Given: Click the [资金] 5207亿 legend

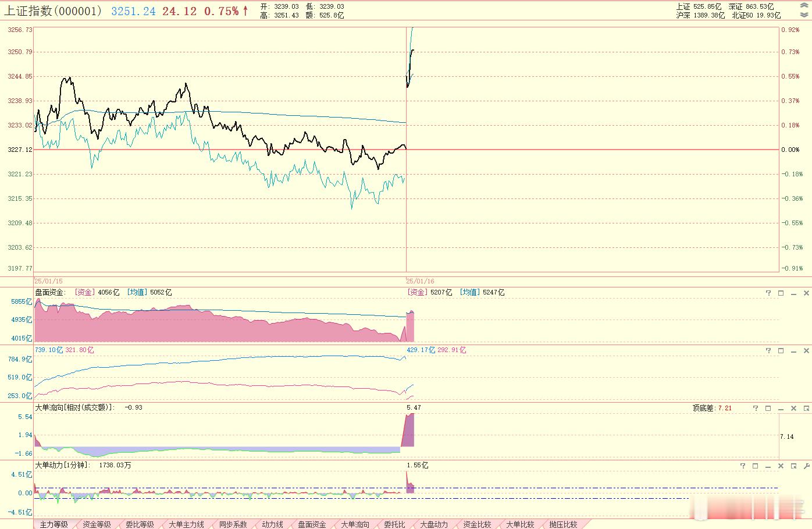Looking at the screenshot, I should coord(429,293).
